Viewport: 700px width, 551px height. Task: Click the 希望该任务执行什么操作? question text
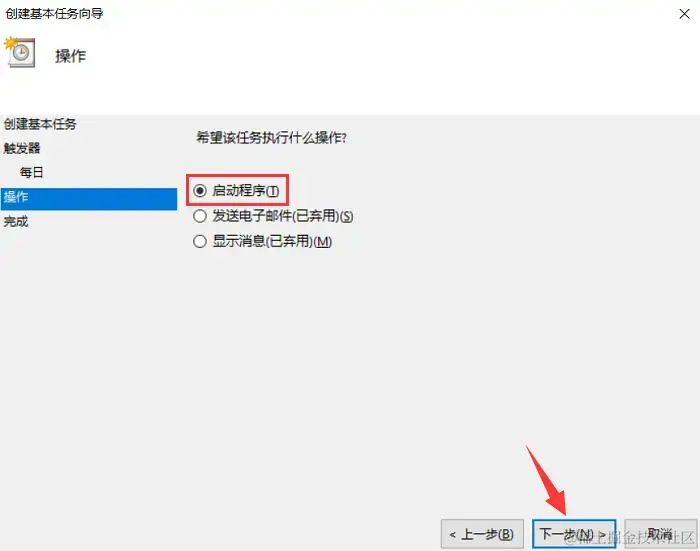(x=271, y=138)
